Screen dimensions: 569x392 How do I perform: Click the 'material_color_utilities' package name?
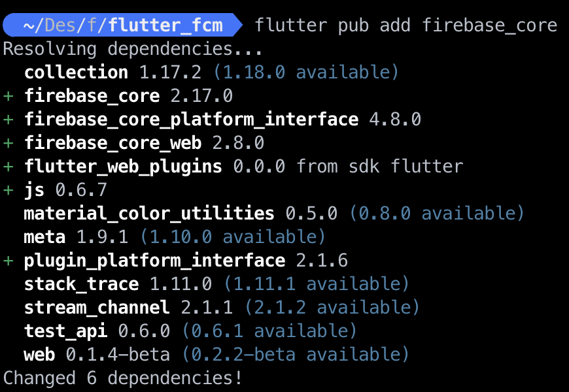click(149, 213)
